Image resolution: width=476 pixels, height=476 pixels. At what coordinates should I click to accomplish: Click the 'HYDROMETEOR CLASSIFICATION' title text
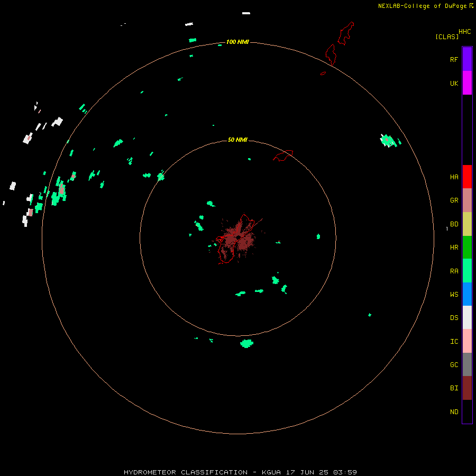pos(186,472)
